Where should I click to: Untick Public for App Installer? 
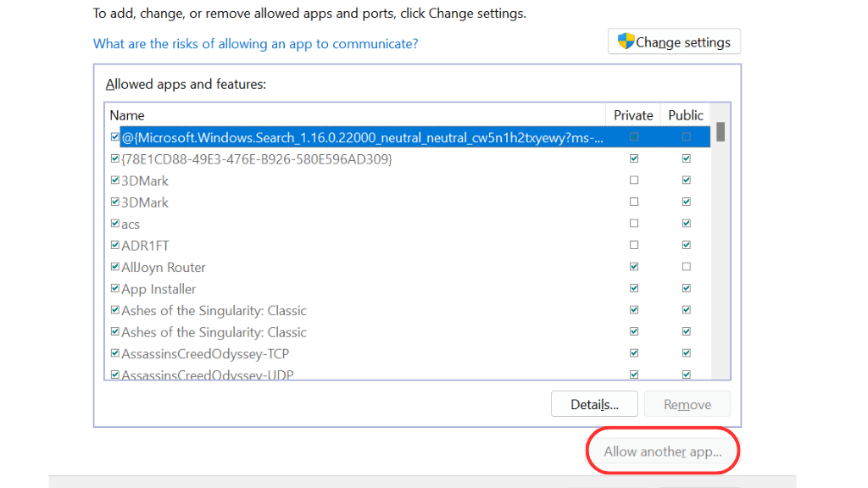[687, 288]
